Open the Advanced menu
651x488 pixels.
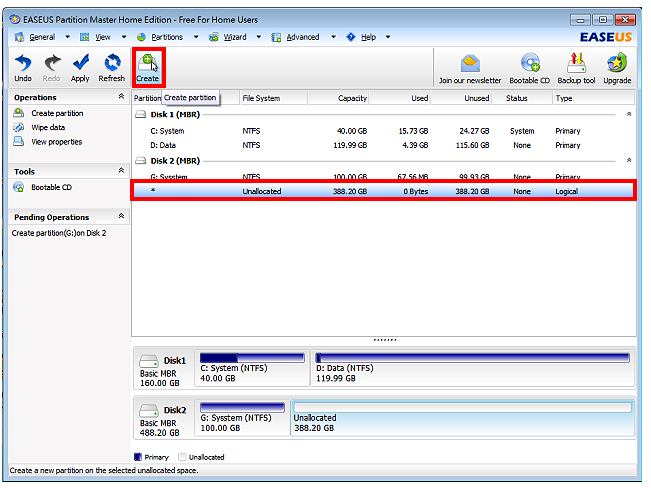(x=303, y=37)
